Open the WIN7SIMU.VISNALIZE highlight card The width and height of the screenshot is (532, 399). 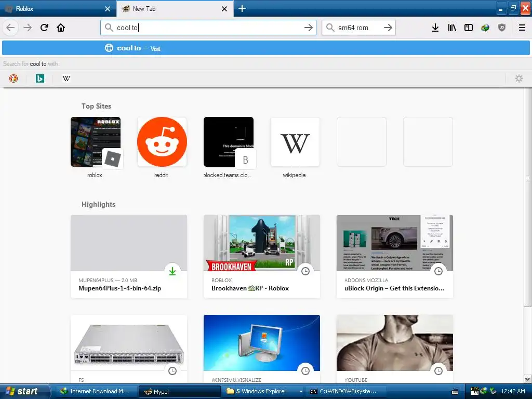[x=262, y=349]
